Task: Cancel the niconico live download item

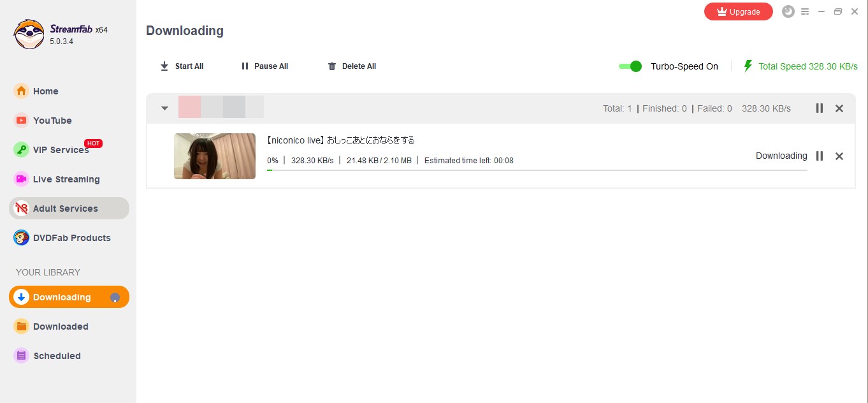Action: click(x=839, y=156)
